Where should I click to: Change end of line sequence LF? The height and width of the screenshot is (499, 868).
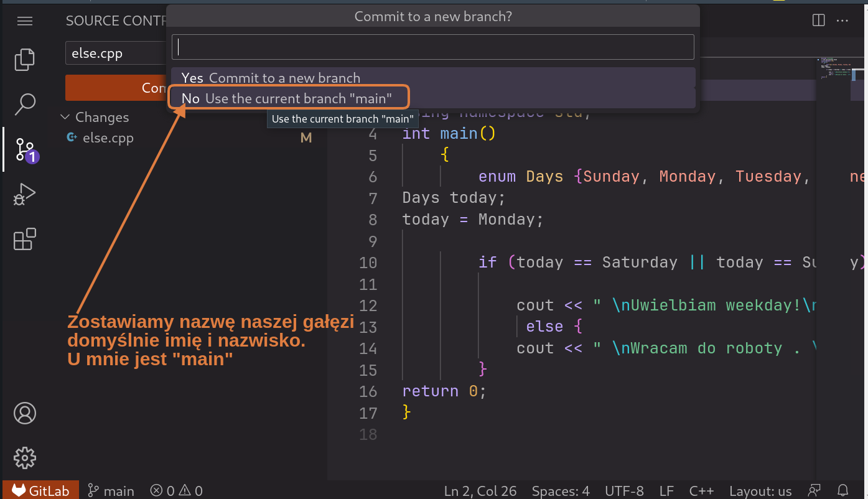[x=666, y=490]
